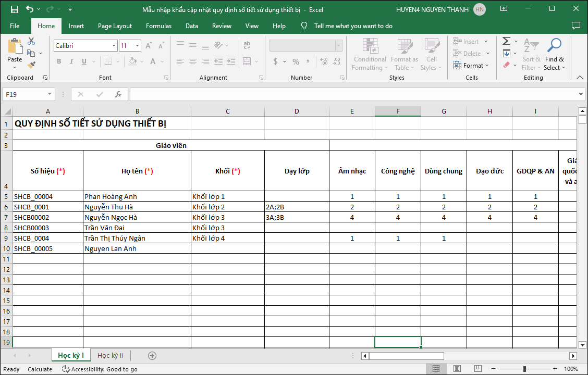The height and width of the screenshot is (375, 588).
Task: Open the Formulas ribbon tab
Action: pyautogui.click(x=158, y=26)
